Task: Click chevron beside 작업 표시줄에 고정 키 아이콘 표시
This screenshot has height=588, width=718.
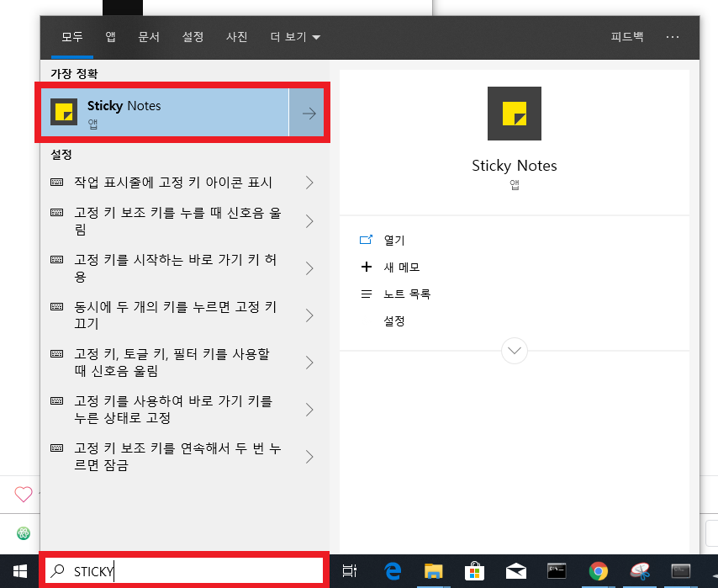Action: tap(309, 183)
